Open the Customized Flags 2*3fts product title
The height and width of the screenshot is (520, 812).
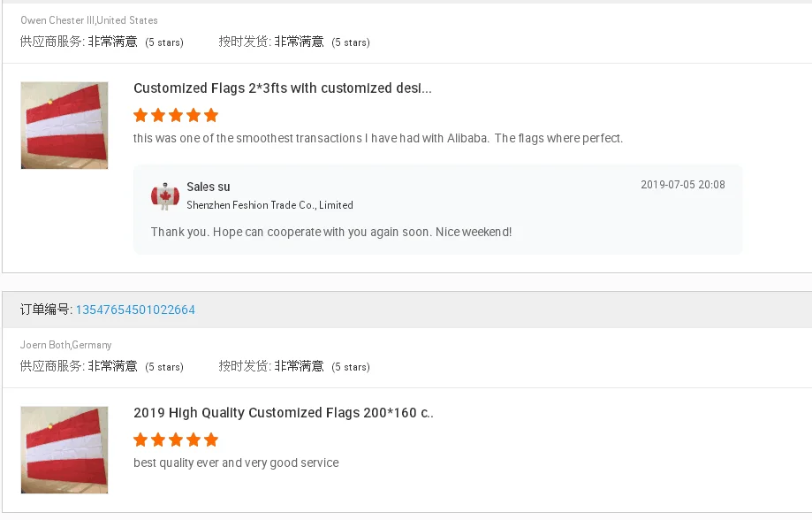283,88
